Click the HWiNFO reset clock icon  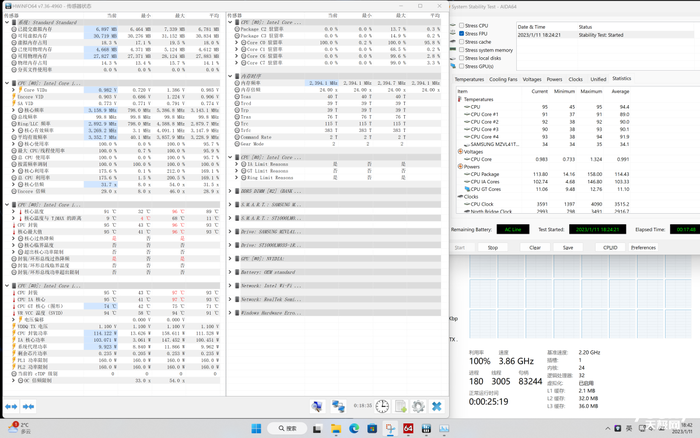(x=383, y=407)
